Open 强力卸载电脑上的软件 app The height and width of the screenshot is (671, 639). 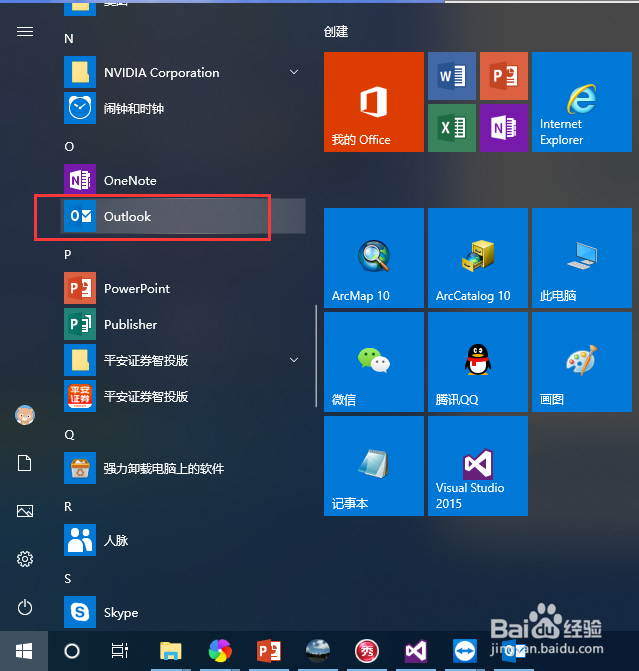coord(184,468)
